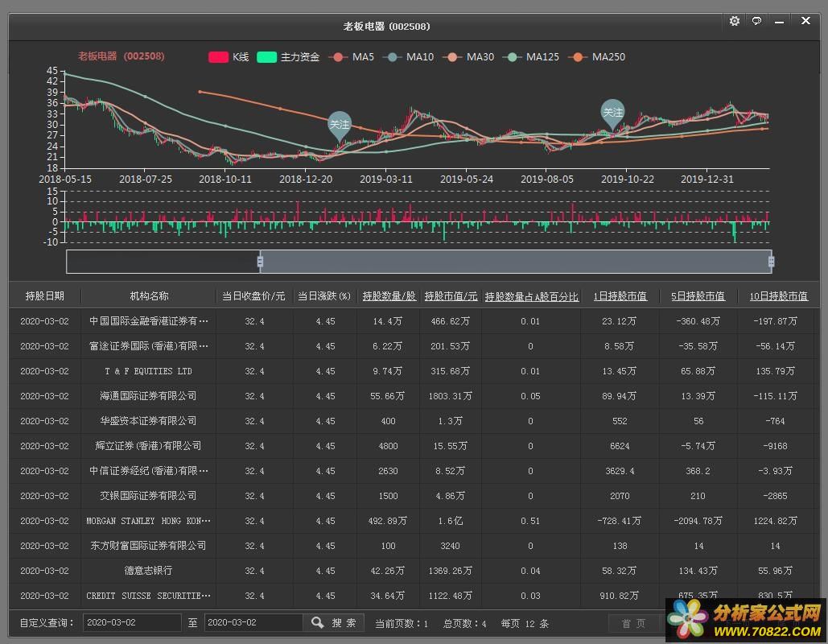Viewport: 828px width, 644px height.
Task: Click the 1.6亿 holding value cell
Action: 451,521
